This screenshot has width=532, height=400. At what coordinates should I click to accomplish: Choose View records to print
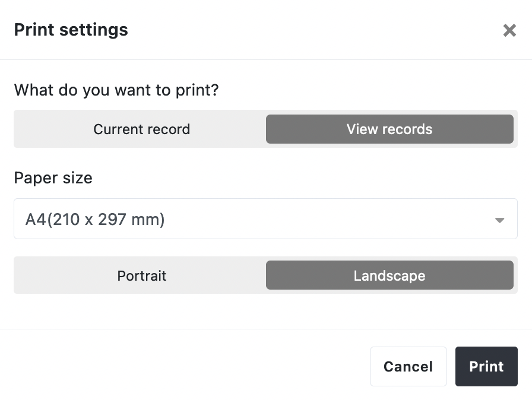(x=389, y=129)
